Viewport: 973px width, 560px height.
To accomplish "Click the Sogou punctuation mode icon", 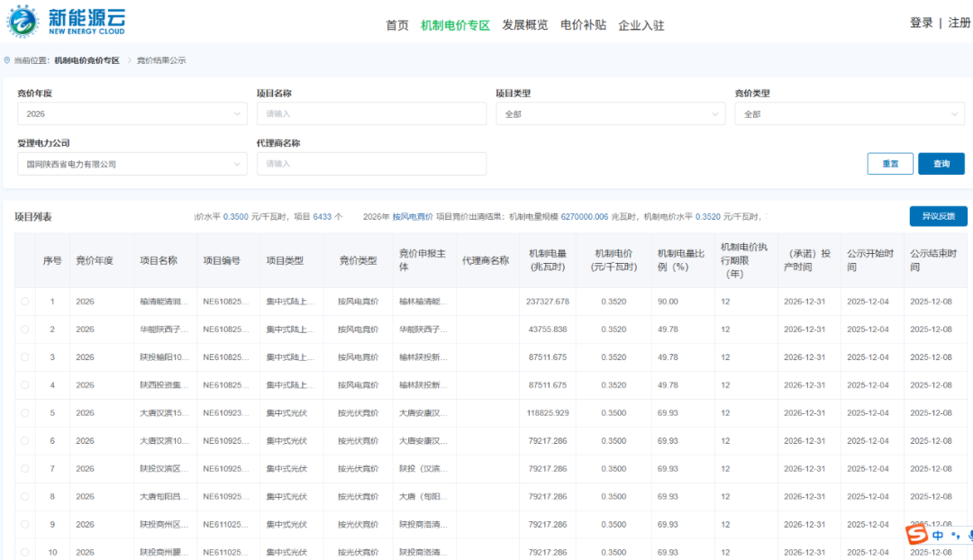I will click(x=955, y=537).
